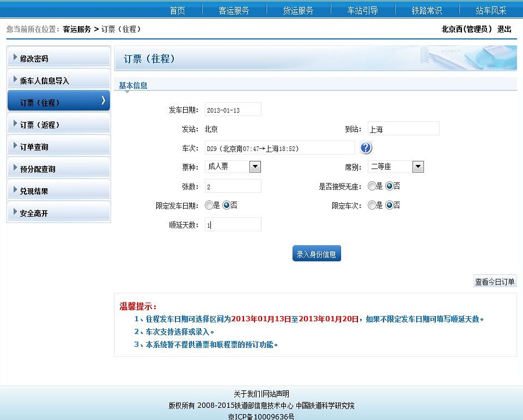The width and height of the screenshot is (523, 420).
Task: Choose 否 for 限定车次
Action: point(389,206)
